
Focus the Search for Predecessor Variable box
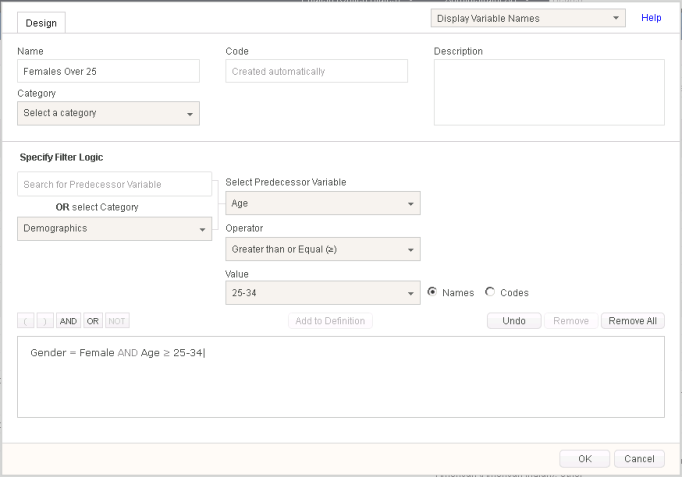pos(114,184)
